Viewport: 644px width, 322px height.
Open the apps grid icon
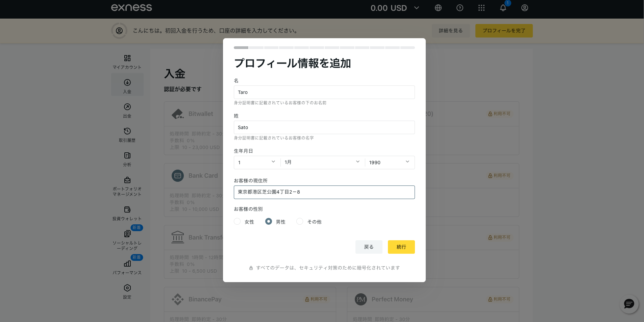click(481, 8)
